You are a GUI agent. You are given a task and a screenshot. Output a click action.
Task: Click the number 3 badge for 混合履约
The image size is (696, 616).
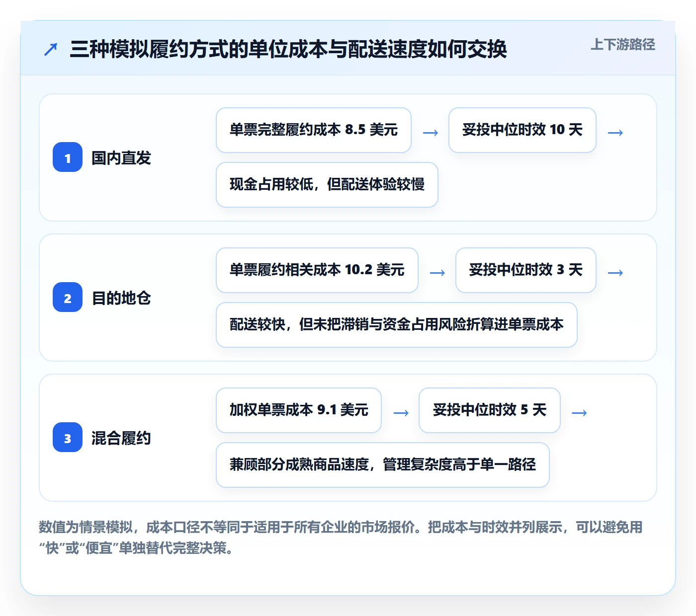(68, 438)
